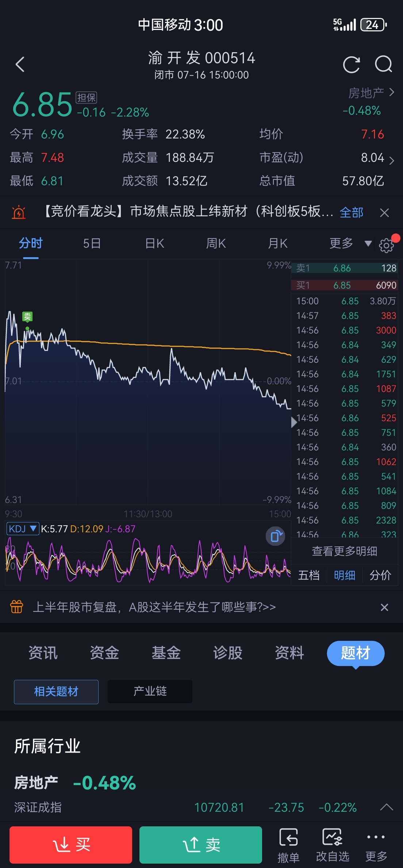Open chart settings gear icon
This screenshot has height=868, width=403.
[x=387, y=245]
